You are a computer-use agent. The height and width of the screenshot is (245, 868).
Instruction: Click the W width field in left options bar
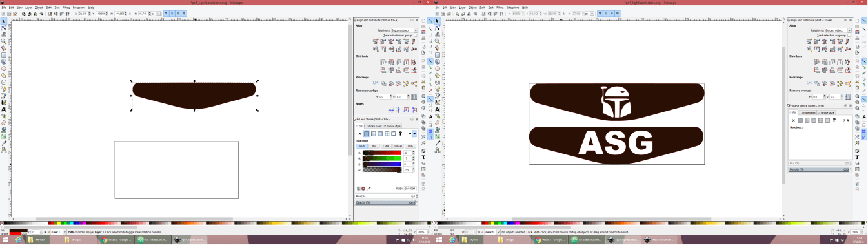(x=121, y=14)
